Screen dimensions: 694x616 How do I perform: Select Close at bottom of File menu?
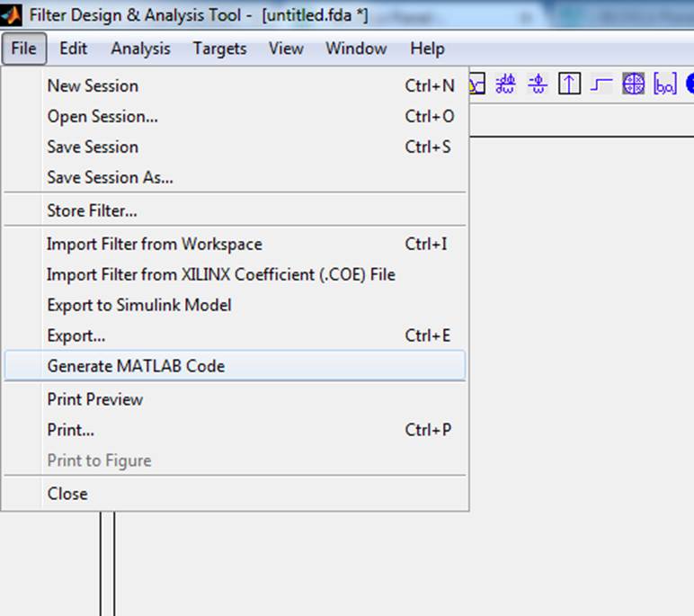[x=67, y=494]
